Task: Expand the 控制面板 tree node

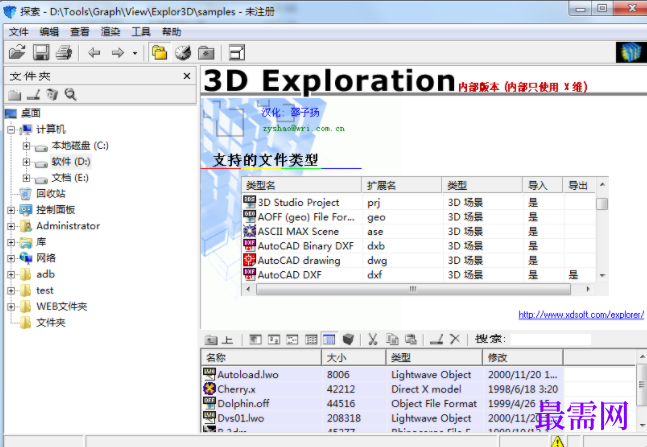Action: (x=11, y=210)
